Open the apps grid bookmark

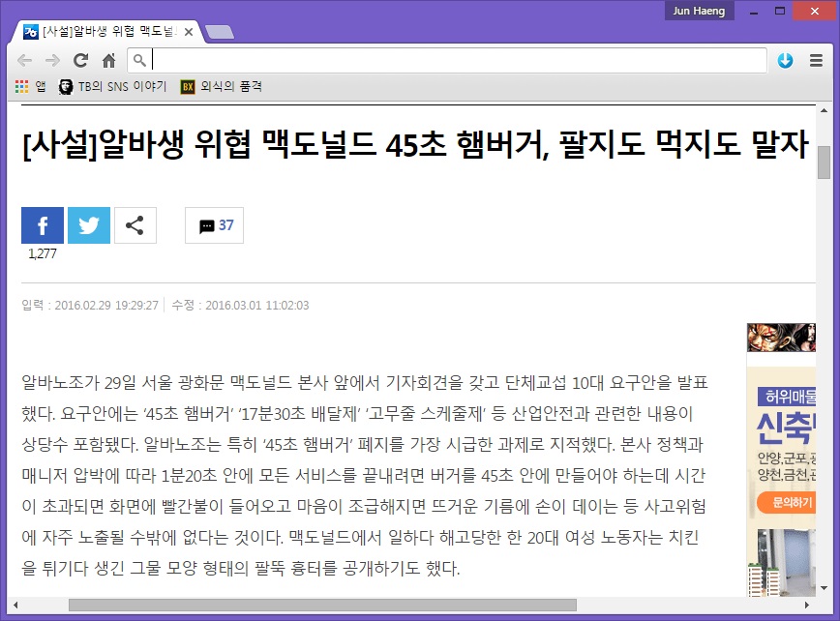[x=31, y=86]
